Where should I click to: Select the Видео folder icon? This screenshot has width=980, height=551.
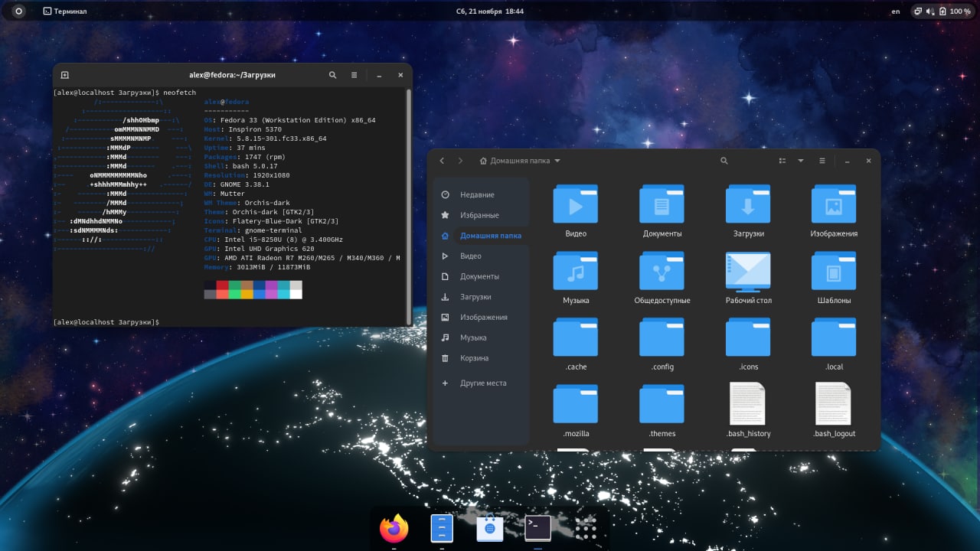click(576, 204)
